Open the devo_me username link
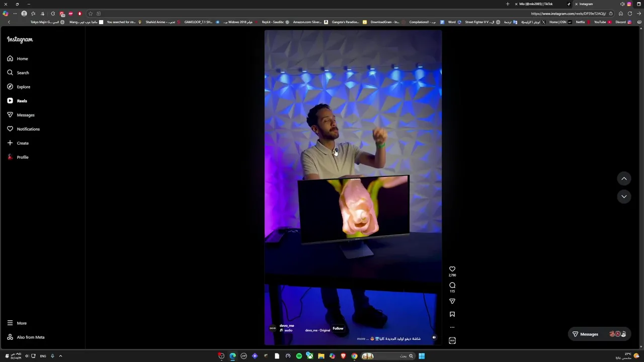Viewport: 644px width, 362px height. click(x=287, y=326)
